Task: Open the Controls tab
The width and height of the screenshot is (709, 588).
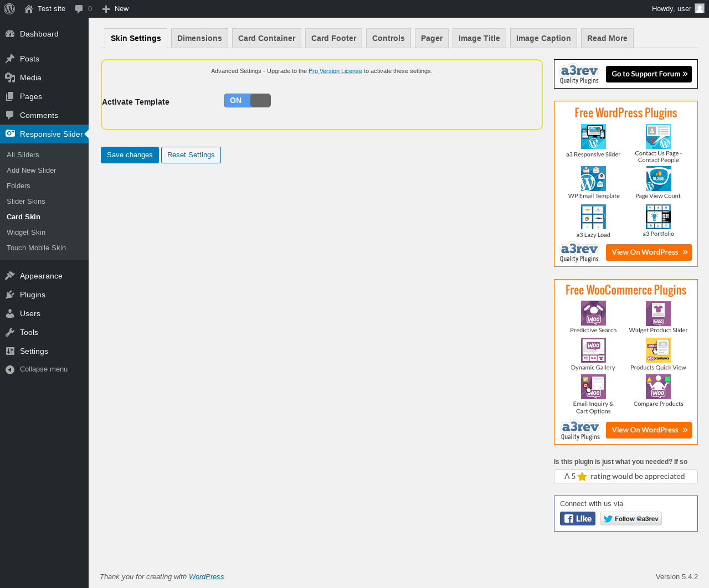Action: tap(388, 38)
